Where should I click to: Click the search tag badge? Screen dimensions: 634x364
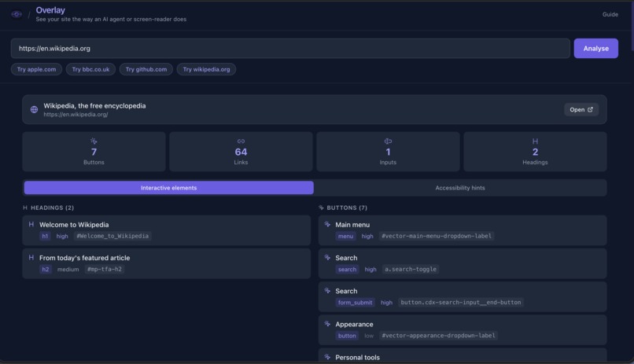[348, 269]
